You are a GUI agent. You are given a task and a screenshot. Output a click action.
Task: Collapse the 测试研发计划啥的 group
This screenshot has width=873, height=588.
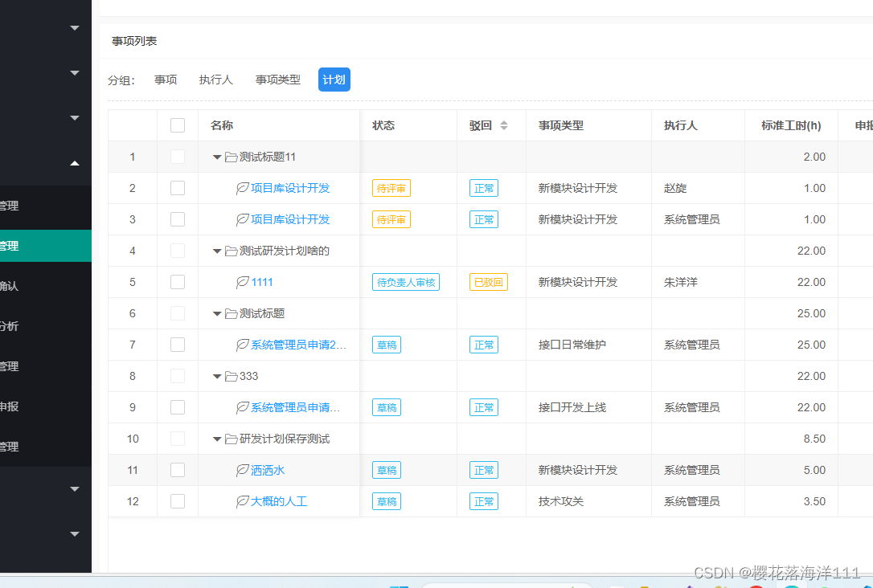pyautogui.click(x=215, y=251)
